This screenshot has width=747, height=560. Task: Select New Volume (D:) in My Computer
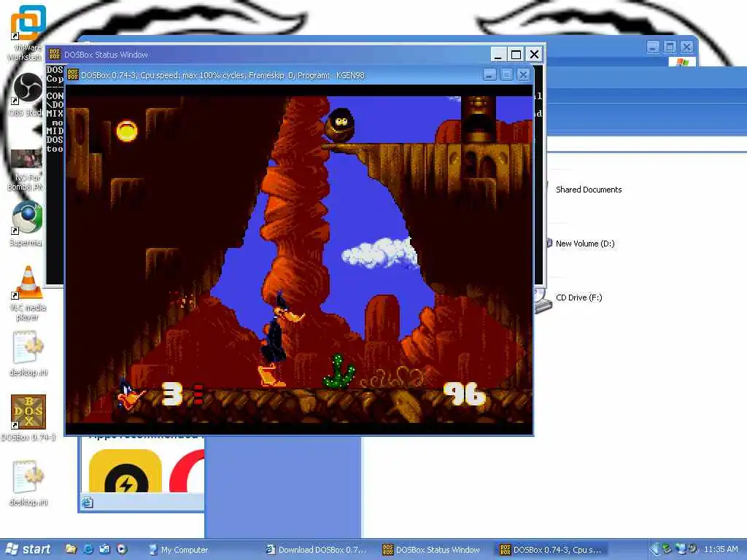pos(585,244)
